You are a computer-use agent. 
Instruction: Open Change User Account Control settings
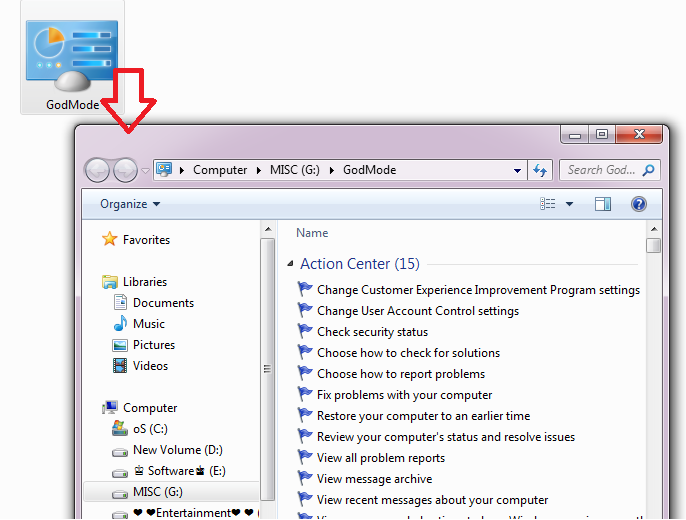pyautogui.click(x=418, y=311)
